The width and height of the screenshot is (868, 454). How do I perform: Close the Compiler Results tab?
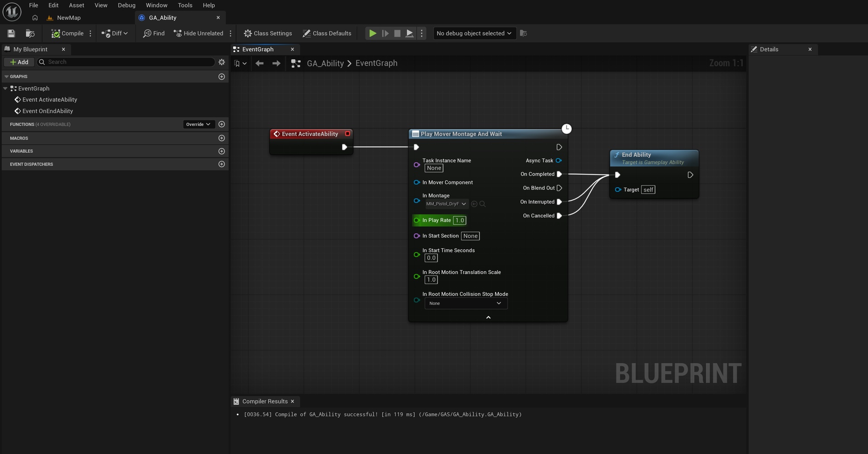[x=293, y=402]
